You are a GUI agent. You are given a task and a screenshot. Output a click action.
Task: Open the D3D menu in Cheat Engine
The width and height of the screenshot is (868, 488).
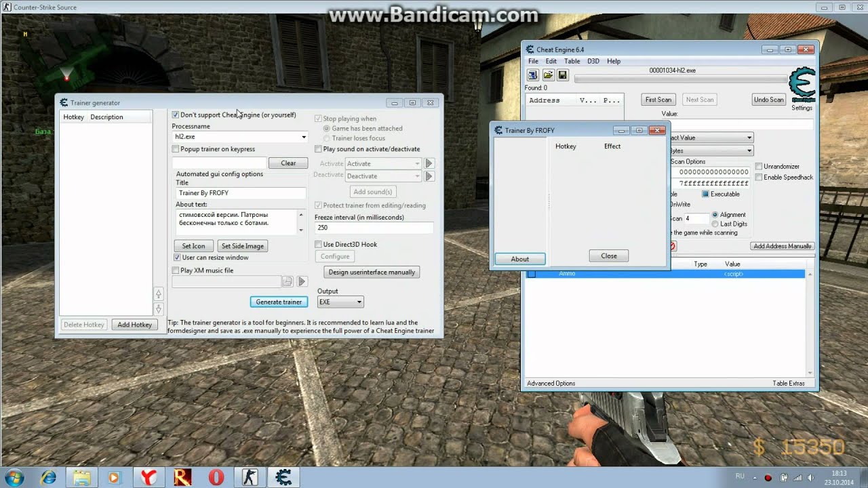(593, 61)
